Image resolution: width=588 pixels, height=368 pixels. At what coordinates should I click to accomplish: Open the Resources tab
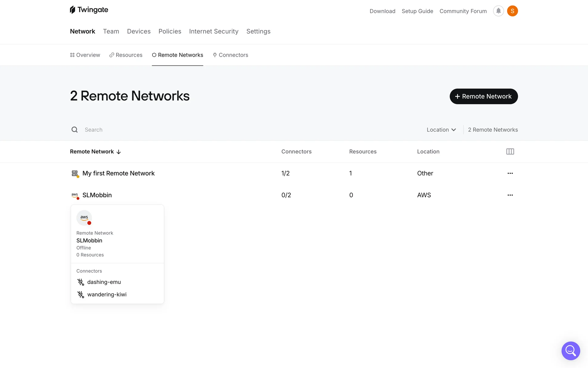(126, 55)
